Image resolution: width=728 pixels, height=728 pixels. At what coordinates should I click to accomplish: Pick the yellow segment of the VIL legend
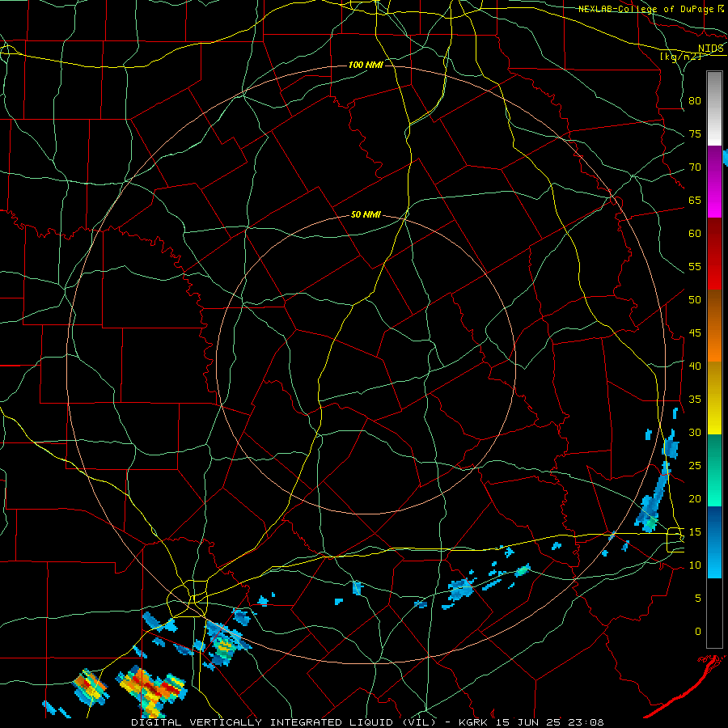(714, 398)
